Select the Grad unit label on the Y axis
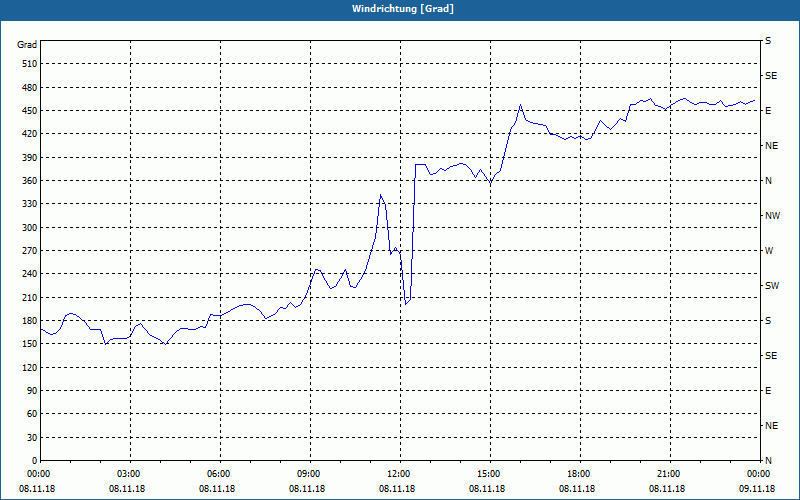The width and height of the screenshot is (800, 500). (x=27, y=45)
